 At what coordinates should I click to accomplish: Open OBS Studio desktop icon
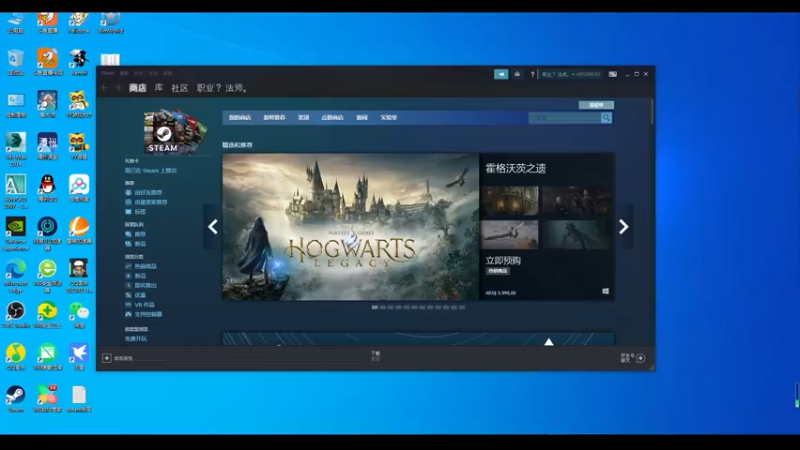16,314
